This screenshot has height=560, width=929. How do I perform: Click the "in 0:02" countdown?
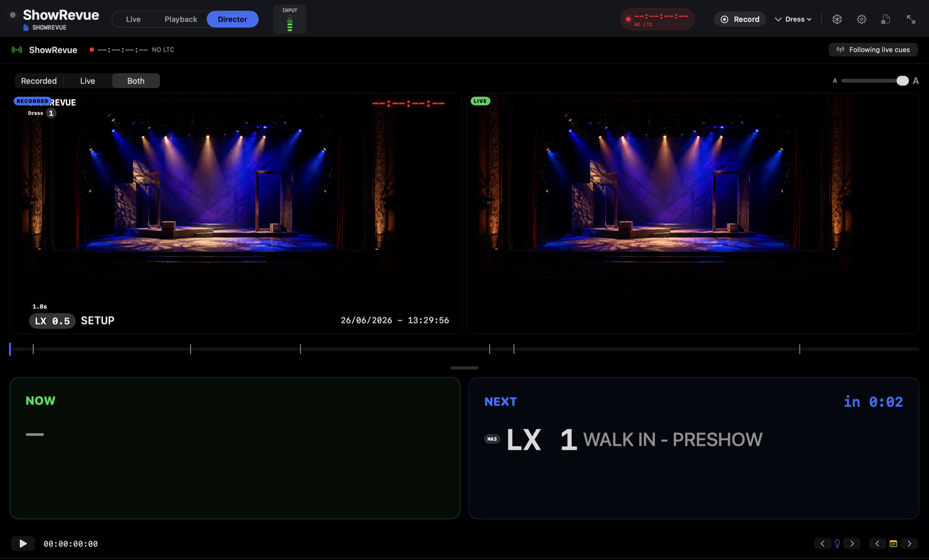pyautogui.click(x=873, y=402)
